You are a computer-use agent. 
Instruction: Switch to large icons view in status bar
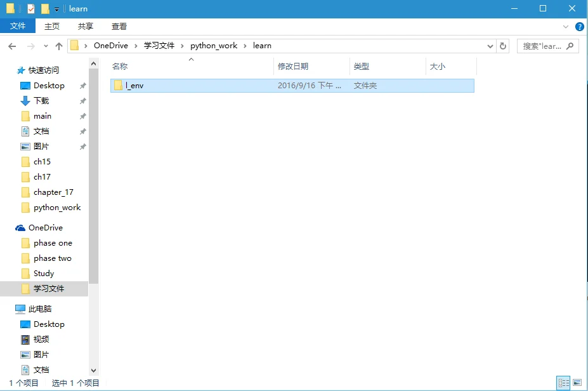click(x=577, y=383)
